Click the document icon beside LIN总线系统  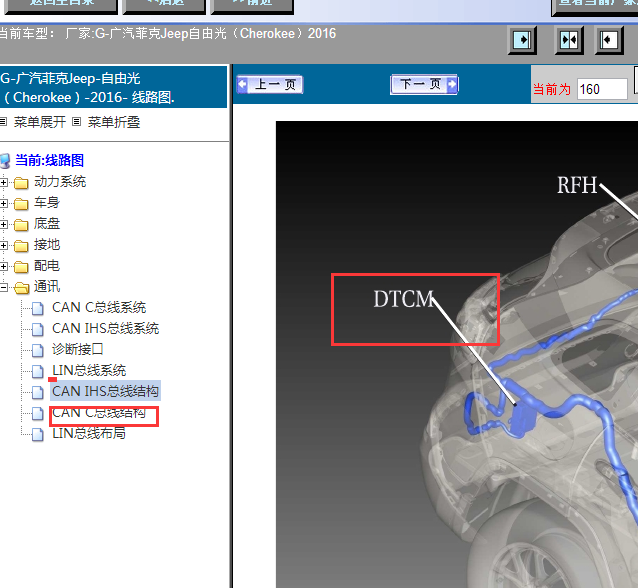coord(37,371)
